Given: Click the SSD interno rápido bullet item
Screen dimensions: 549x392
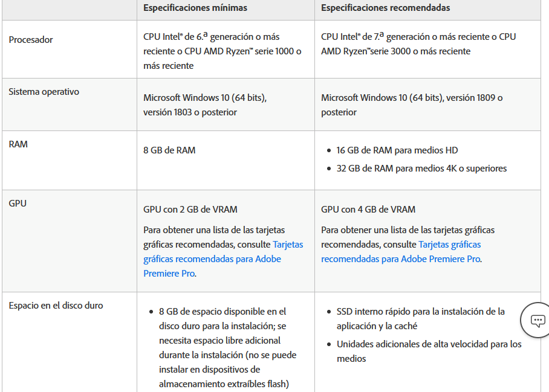Looking at the screenshot, I should click(420, 318).
